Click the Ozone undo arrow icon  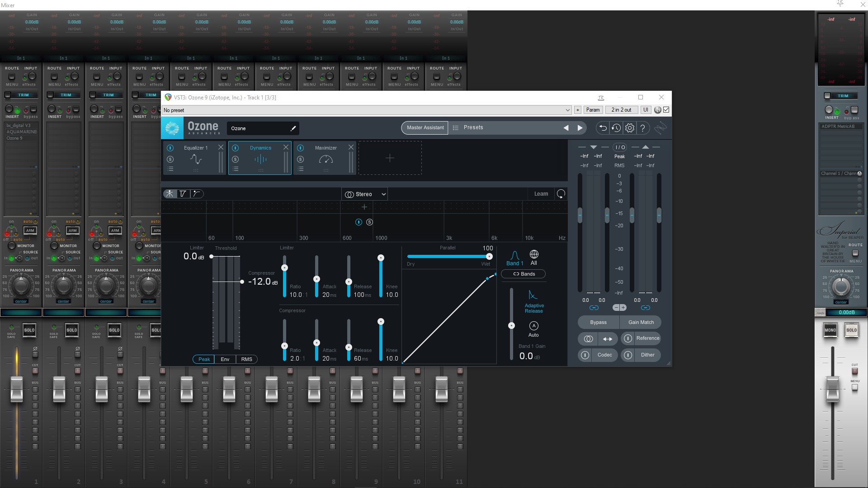click(x=603, y=128)
